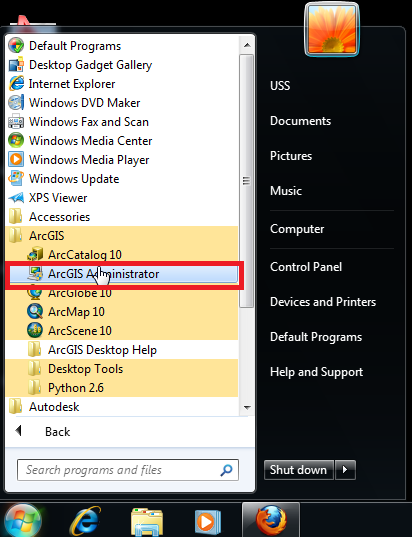Click the search magnifier icon
This screenshot has height=537, width=412.
click(x=226, y=470)
